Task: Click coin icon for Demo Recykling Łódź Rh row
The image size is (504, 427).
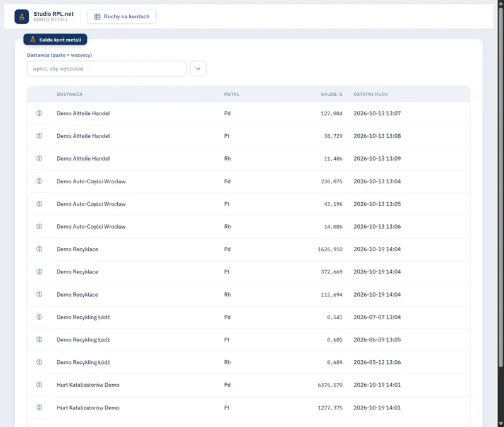Action: [39, 362]
